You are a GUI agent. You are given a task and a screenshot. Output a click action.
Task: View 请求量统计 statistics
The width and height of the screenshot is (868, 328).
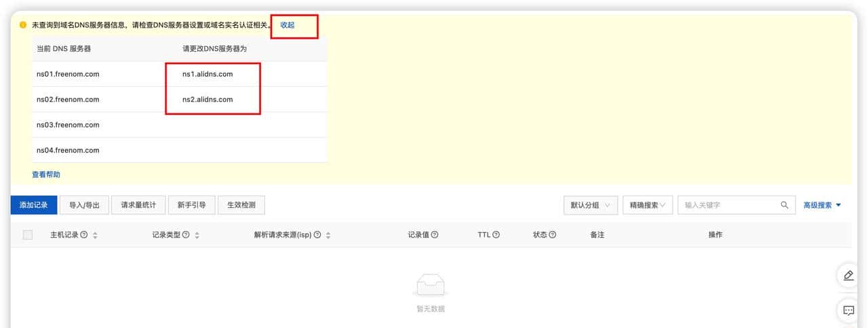click(x=138, y=205)
